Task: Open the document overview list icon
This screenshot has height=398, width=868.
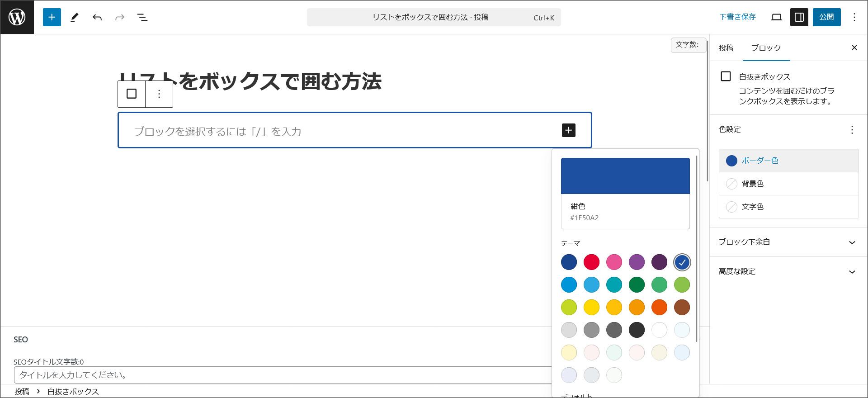Action: (142, 17)
